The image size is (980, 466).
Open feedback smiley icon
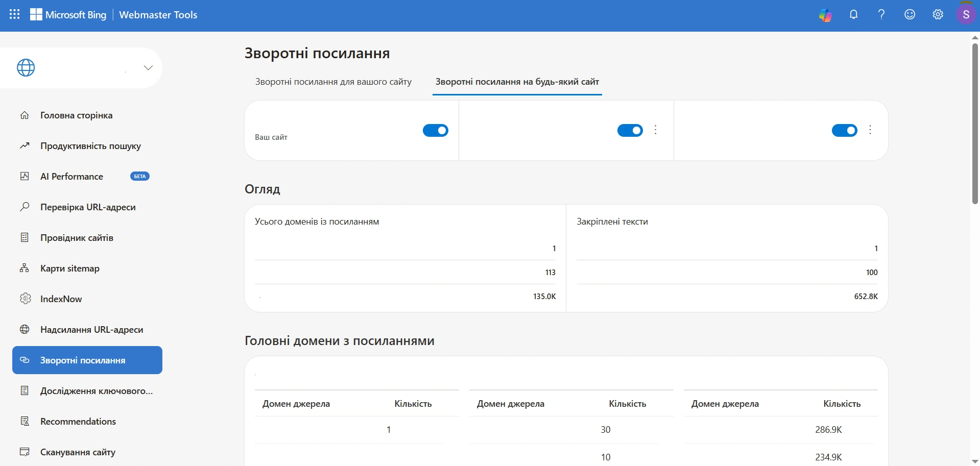[x=910, y=15]
